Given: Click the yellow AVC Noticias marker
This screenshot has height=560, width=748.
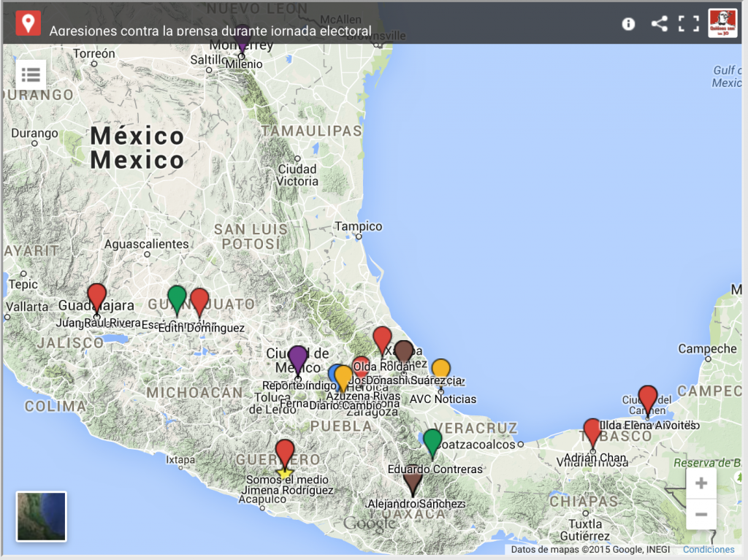Looking at the screenshot, I should (x=440, y=371).
